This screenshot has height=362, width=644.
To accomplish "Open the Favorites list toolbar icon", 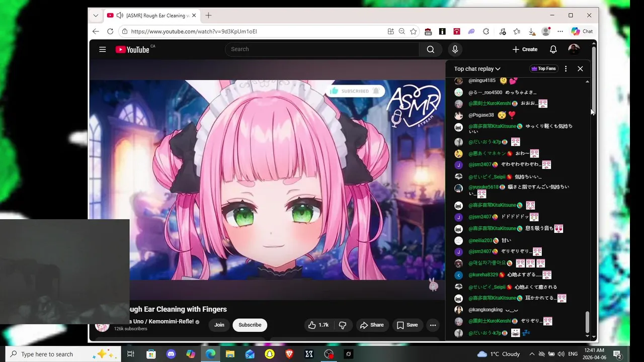I will 517,31.
